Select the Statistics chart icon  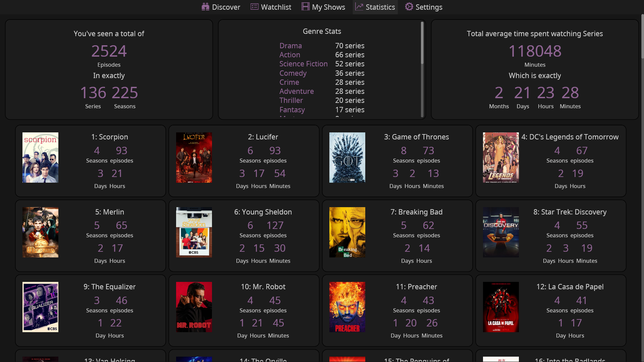[359, 7]
